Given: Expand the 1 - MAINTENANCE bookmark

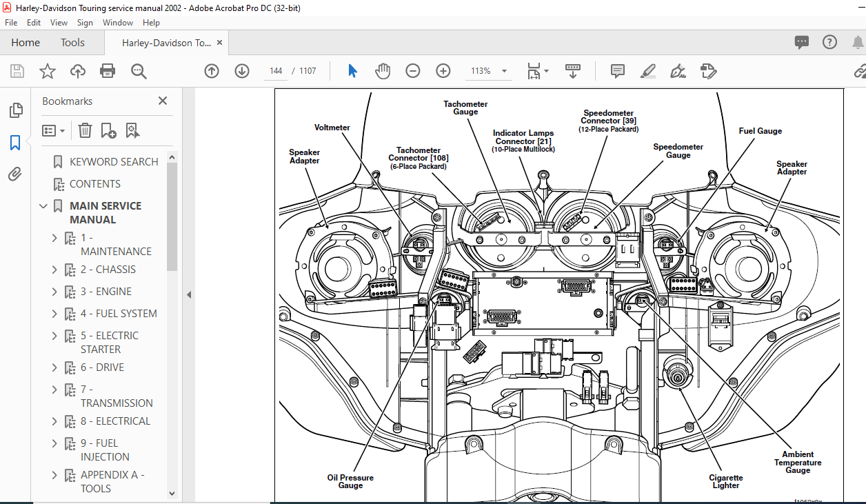Looking at the screenshot, I should 54,238.
